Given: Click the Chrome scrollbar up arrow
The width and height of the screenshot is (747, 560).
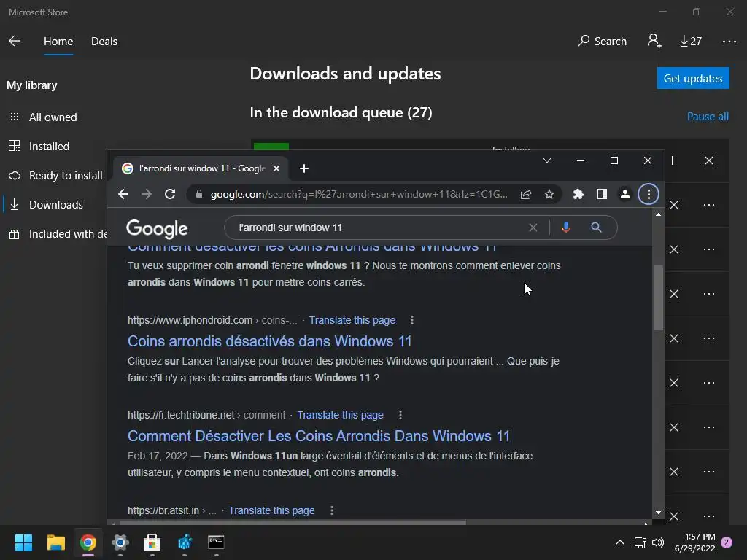Looking at the screenshot, I should [658, 214].
